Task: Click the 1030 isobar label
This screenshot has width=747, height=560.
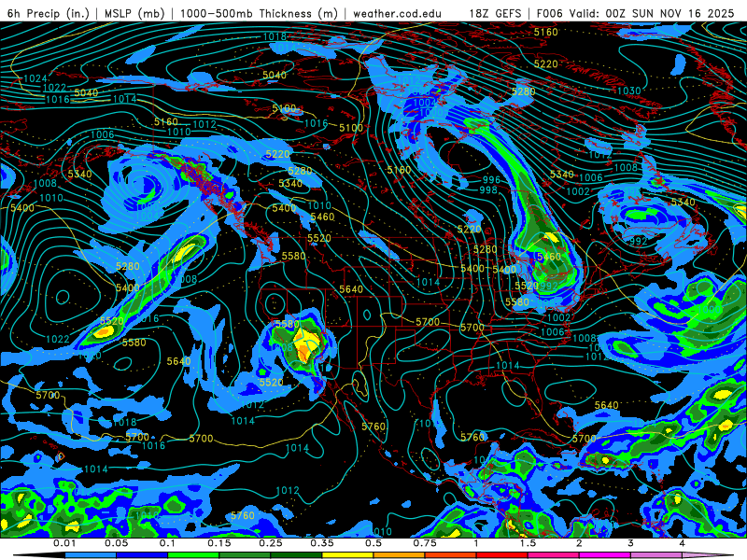Action: coord(628,91)
